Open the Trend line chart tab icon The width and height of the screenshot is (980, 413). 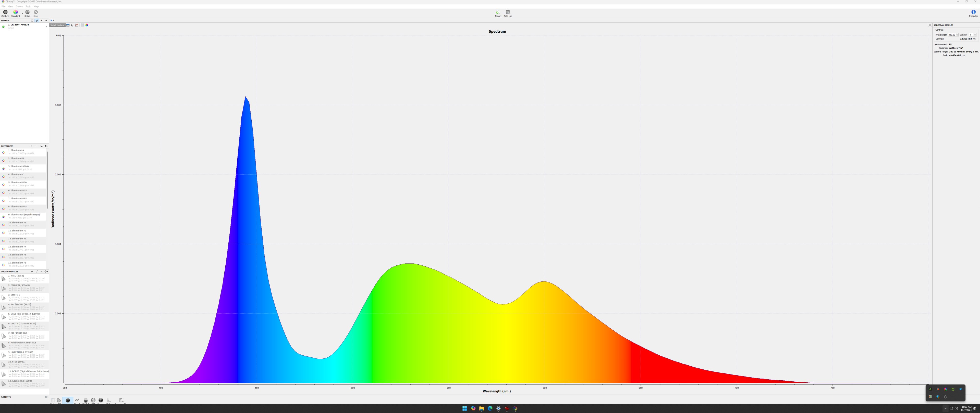tap(77, 400)
